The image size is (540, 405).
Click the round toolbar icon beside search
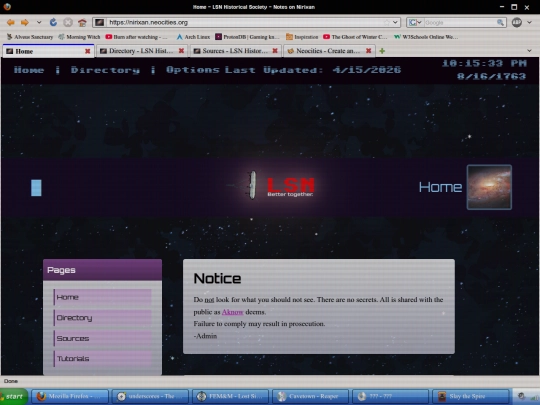[517, 22]
